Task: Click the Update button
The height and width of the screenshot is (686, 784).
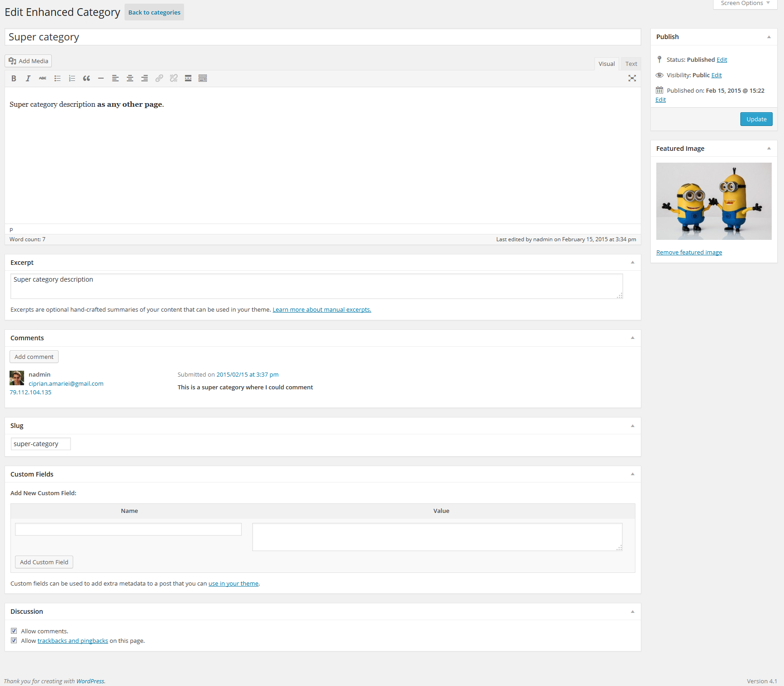Action: click(x=756, y=119)
